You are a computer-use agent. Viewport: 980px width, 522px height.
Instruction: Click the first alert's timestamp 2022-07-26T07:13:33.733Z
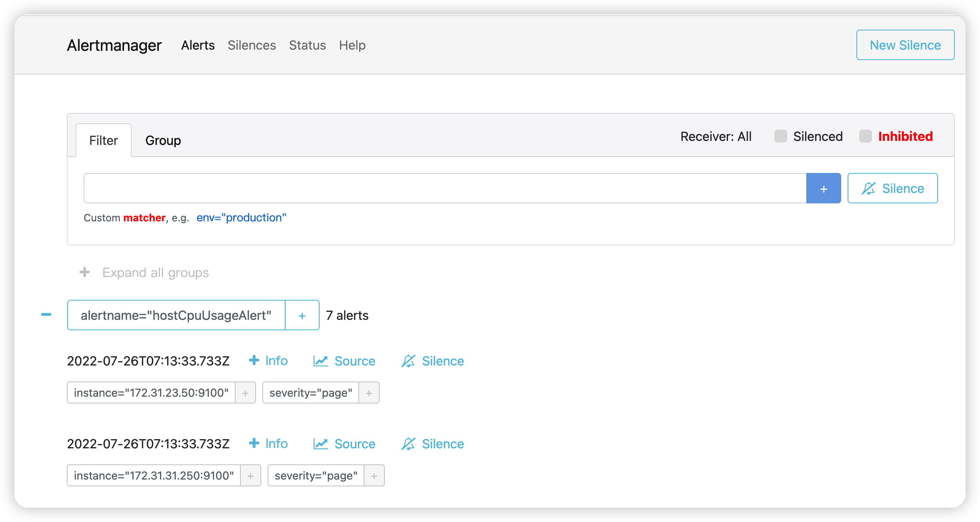(x=148, y=361)
